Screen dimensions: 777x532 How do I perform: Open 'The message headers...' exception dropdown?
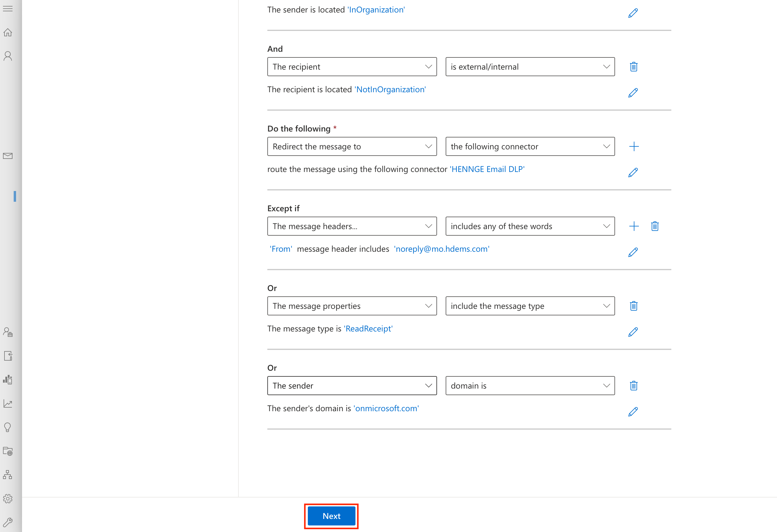(352, 226)
